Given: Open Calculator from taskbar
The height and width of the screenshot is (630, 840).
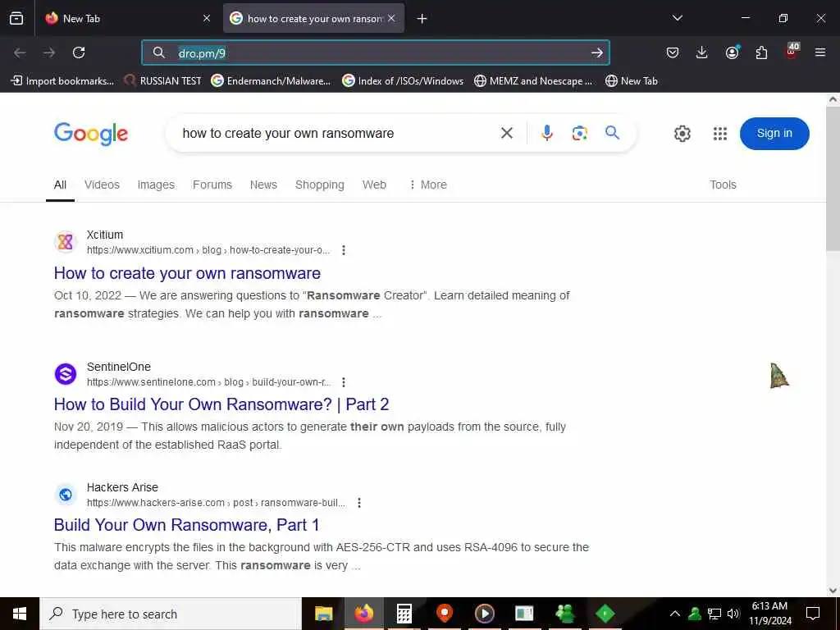Looking at the screenshot, I should click(404, 614).
